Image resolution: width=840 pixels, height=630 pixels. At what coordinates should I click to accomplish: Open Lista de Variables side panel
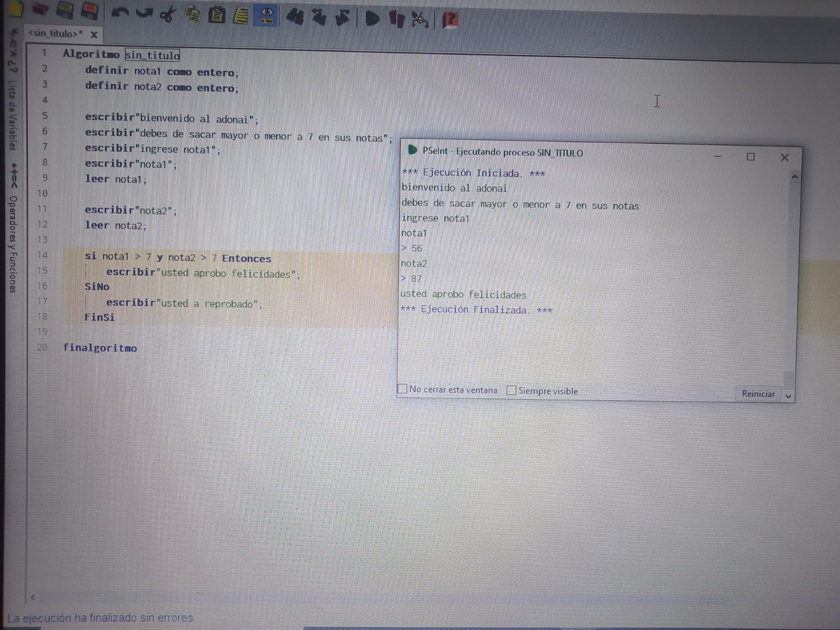(x=13, y=115)
